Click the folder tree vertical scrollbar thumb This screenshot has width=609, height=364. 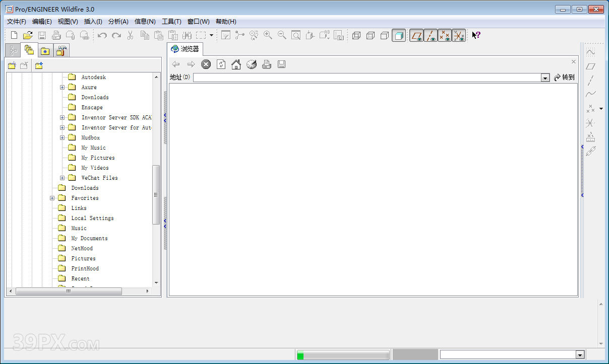pos(156,194)
